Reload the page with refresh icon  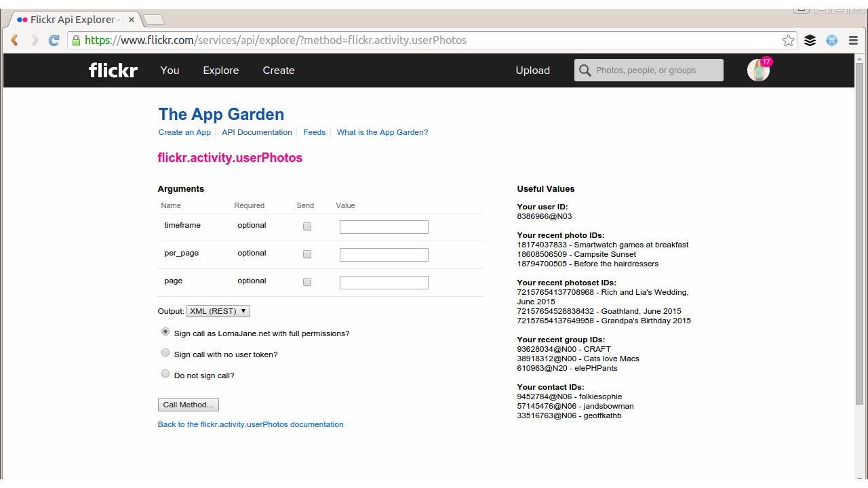tap(54, 41)
